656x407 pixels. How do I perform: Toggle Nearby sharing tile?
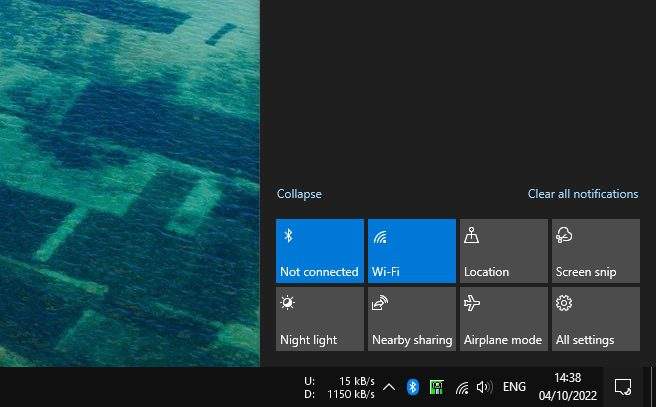[x=412, y=319]
